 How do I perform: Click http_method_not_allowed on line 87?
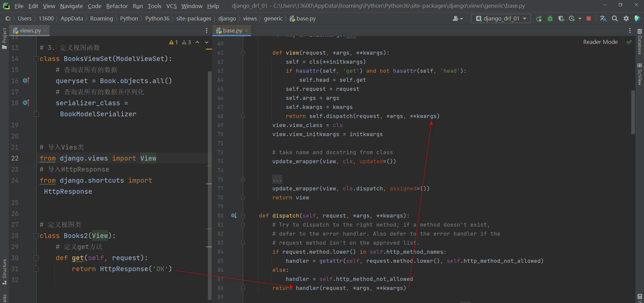click(x=374, y=279)
